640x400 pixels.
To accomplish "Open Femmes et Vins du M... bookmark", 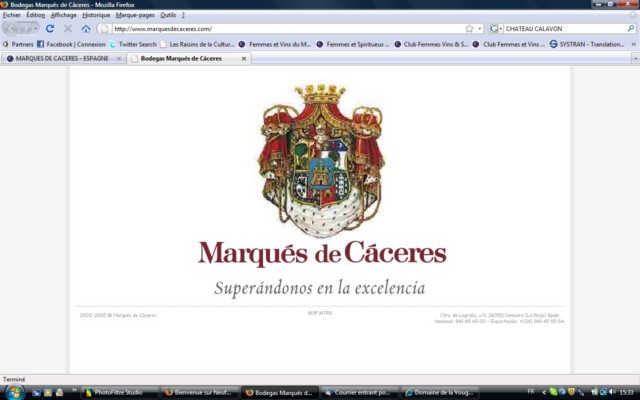I will pos(275,44).
